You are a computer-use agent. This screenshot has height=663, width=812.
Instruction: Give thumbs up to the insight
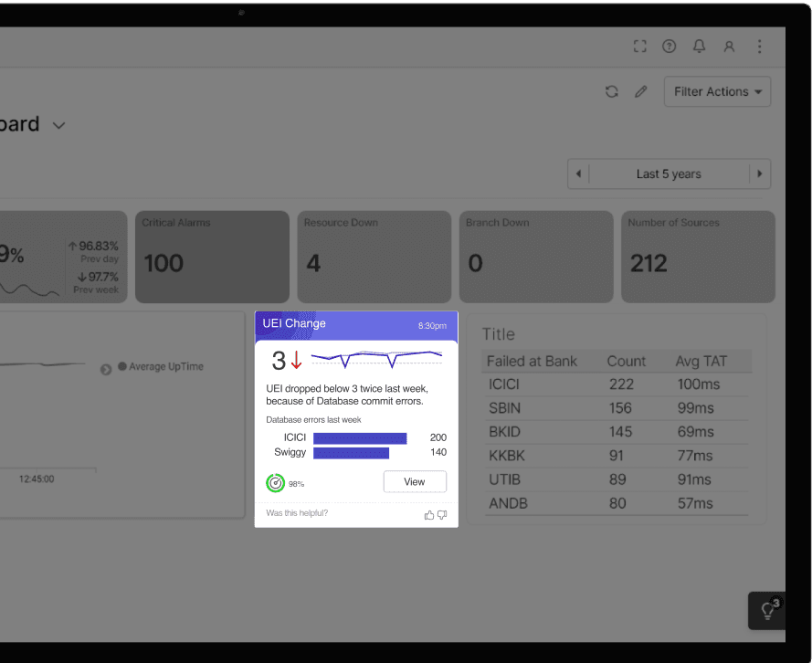429,515
